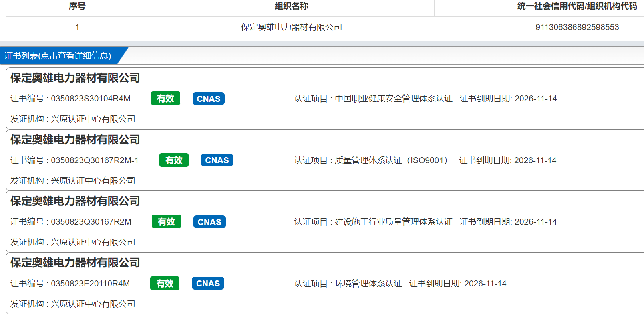
Task: Click the 序号 column header
Action: [x=77, y=6]
